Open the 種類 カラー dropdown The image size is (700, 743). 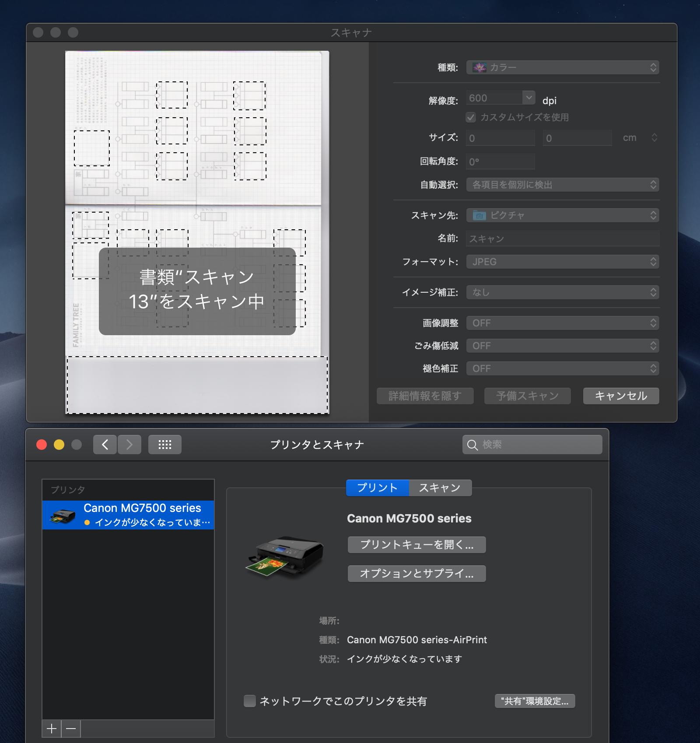point(563,67)
